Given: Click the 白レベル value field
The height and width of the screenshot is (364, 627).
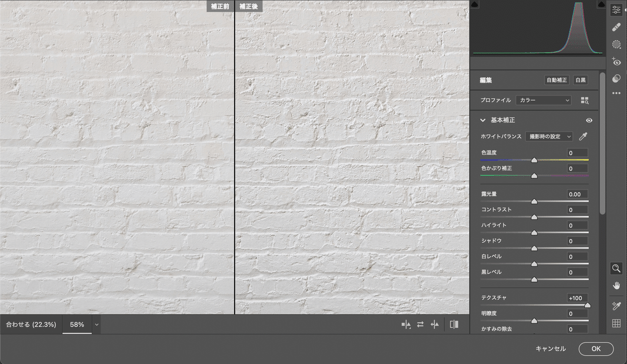Looking at the screenshot, I should [577, 256].
